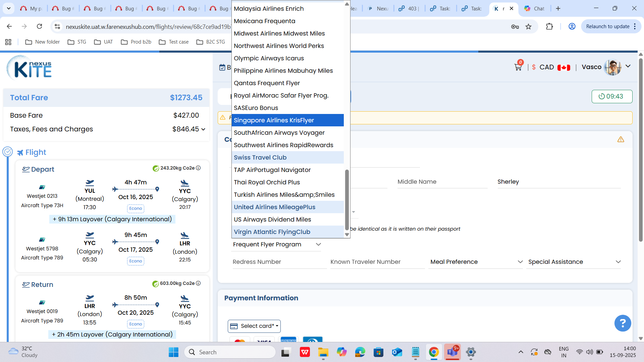Pick Qantas Frequent Flyer option
The height and width of the screenshot is (362, 644).
(287, 83)
